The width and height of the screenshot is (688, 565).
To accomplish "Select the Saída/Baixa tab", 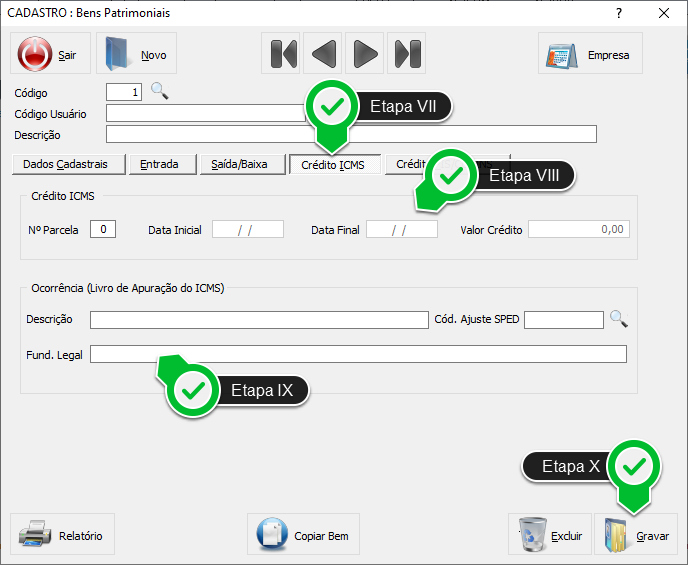I will (240, 164).
